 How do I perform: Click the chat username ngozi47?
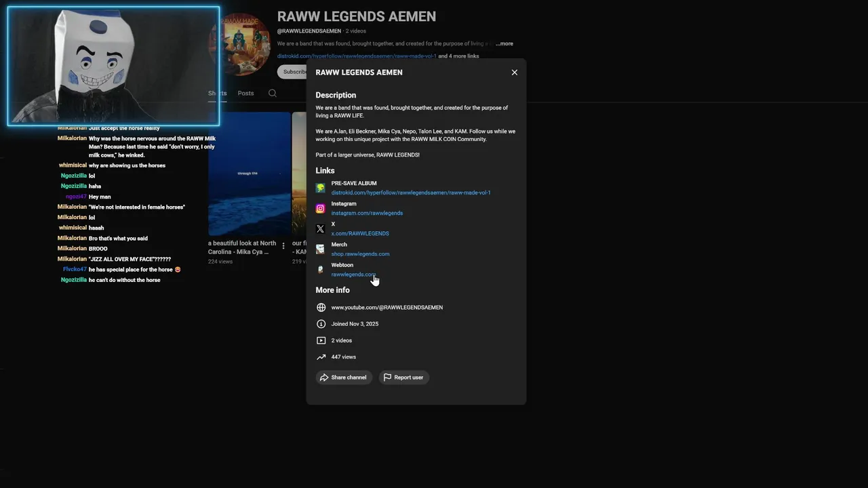pos(76,197)
